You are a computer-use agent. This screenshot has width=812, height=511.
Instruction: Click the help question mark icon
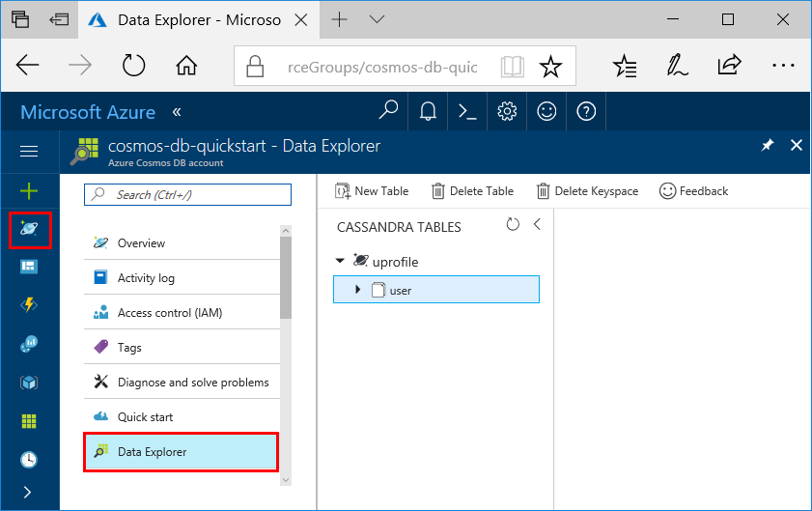[x=586, y=111]
